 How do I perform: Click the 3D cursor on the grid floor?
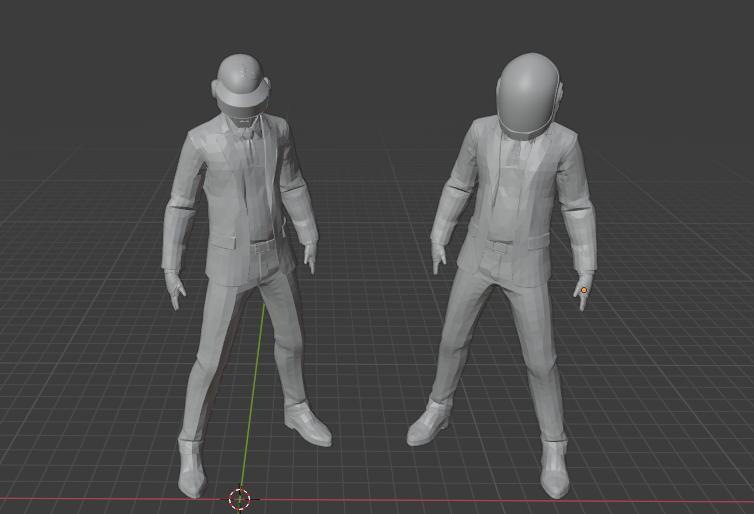pyautogui.click(x=239, y=499)
